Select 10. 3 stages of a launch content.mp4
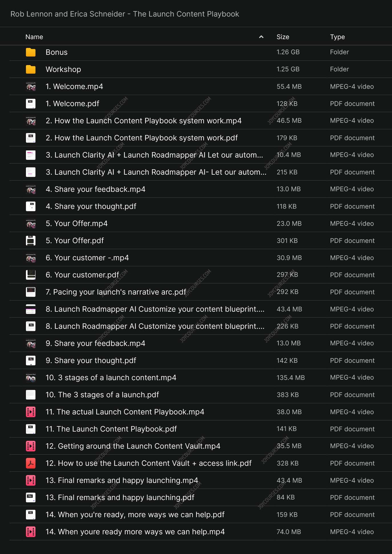392x554 pixels. point(111,378)
